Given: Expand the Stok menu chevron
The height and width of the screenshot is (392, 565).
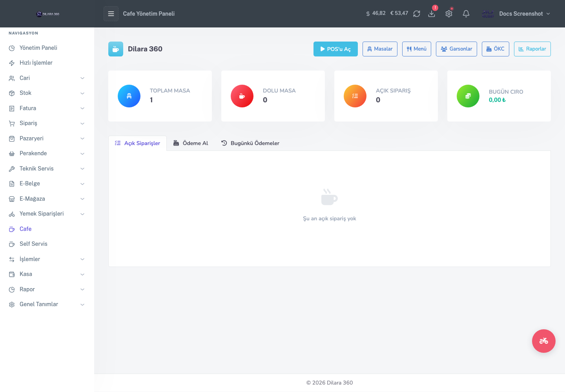Looking at the screenshot, I should point(82,93).
